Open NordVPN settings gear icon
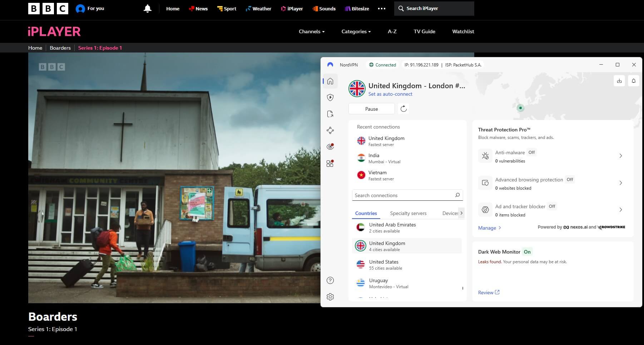 click(330, 297)
